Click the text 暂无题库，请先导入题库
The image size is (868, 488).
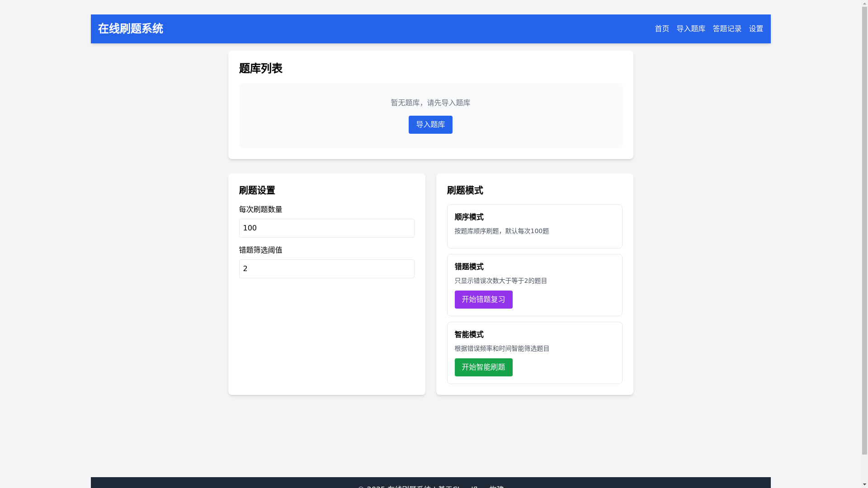430,103
